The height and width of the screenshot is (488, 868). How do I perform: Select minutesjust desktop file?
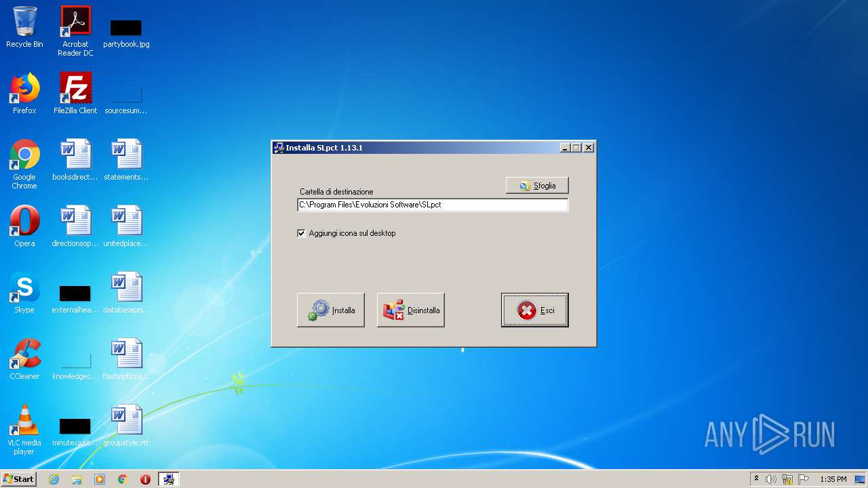pyautogui.click(x=75, y=431)
